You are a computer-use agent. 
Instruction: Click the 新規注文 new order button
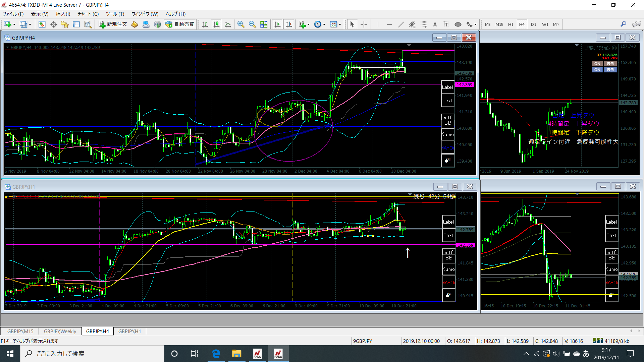point(113,24)
